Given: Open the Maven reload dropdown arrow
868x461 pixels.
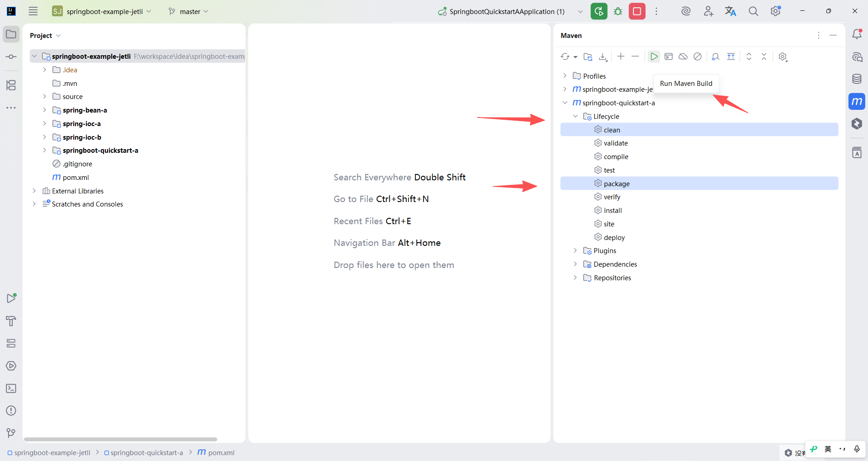Looking at the screenshot, I should [575, 57].
